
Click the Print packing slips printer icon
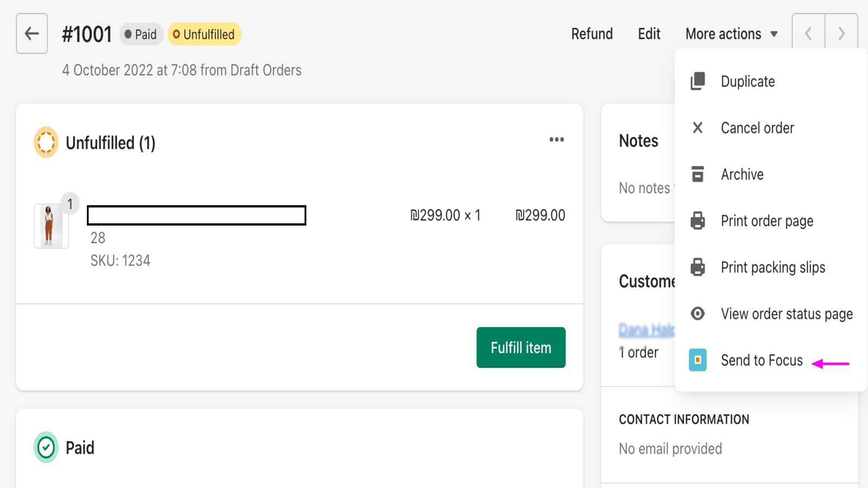pos(698,267)
